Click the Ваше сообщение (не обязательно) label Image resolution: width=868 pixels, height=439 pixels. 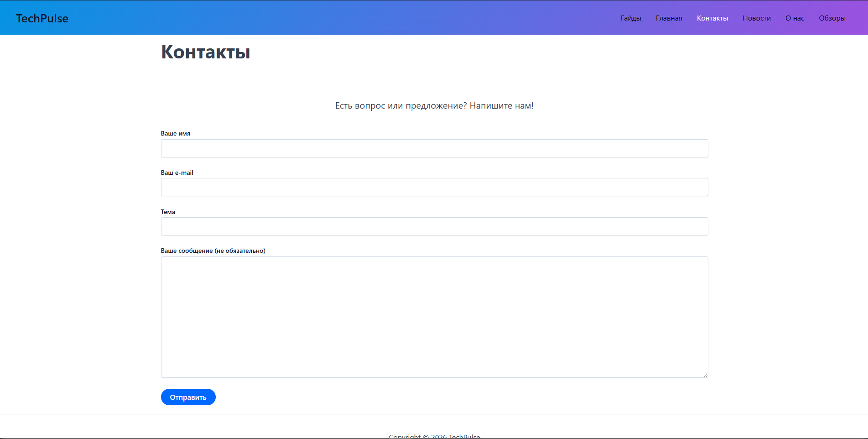[213, 251]
